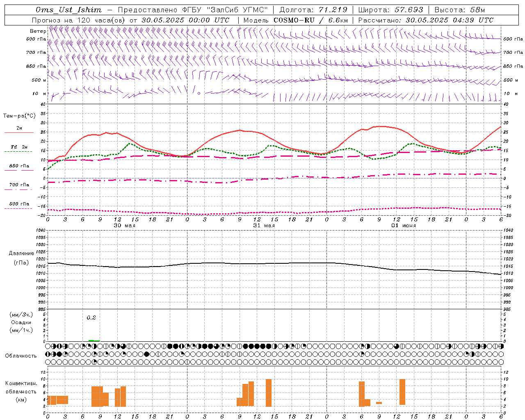525x420 pixels.
Task: Click the Давление pressure chart label
Action: 21,253
